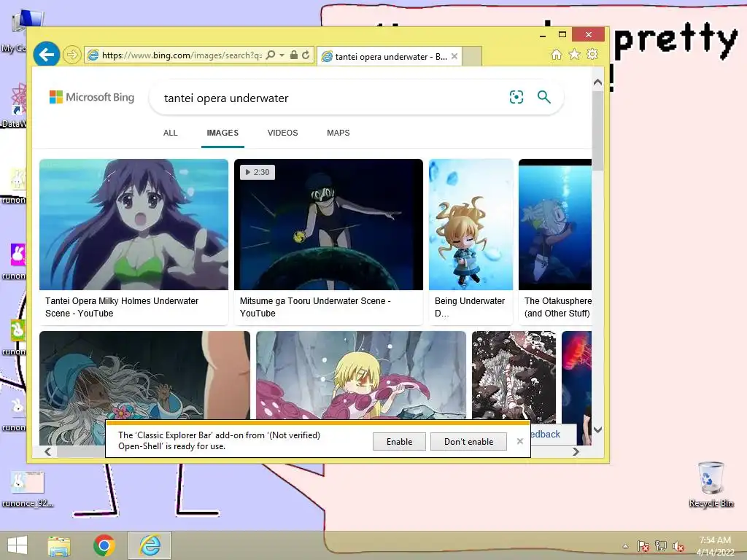This screenshot has width=747, height=560.
Task: Open the blonde girl with octopus thumbnail
Action: (361, 376)
